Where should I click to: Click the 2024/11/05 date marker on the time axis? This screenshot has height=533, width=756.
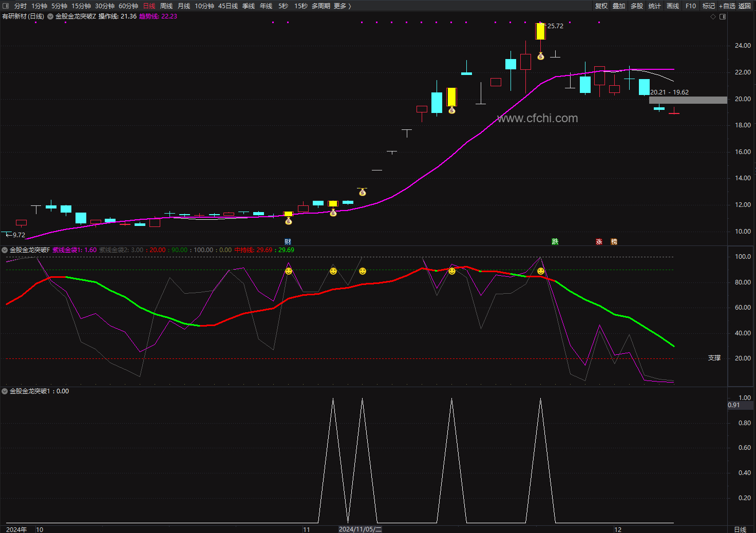click(x=360, y=529)
